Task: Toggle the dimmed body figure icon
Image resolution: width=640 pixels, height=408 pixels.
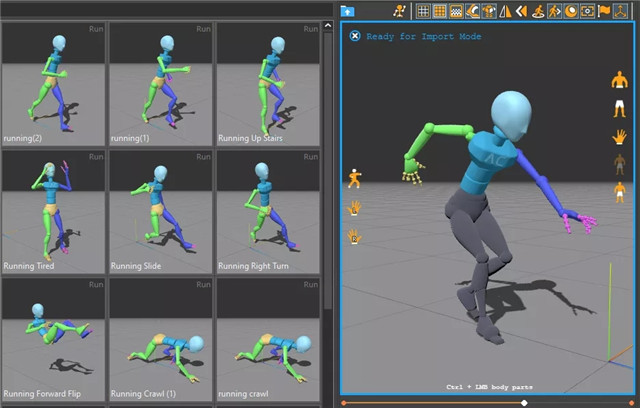Action: [x=619, y=163]
